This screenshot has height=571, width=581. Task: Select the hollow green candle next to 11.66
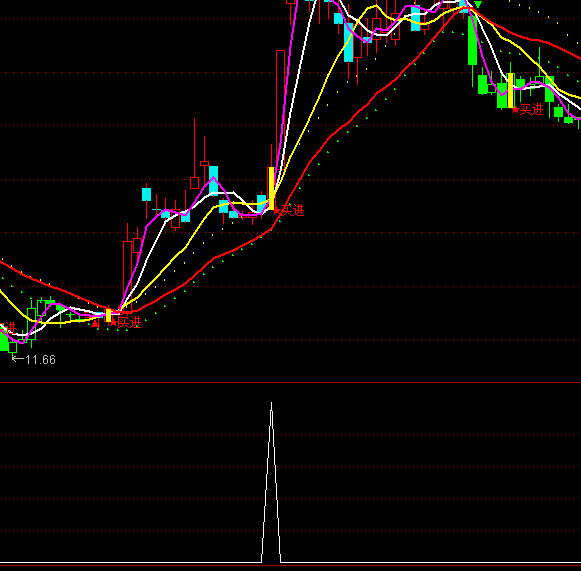13,348
